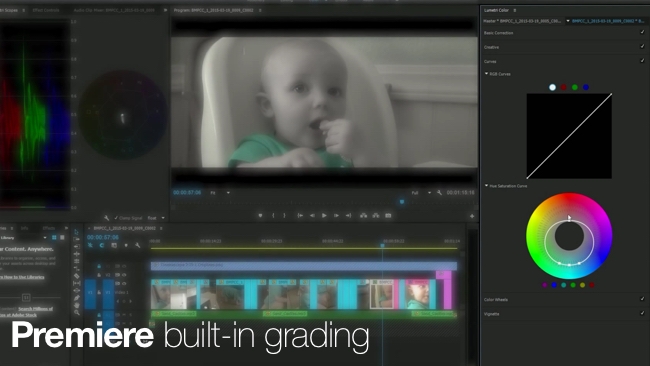Switch Libraries panel to list view

pos(62,238)
